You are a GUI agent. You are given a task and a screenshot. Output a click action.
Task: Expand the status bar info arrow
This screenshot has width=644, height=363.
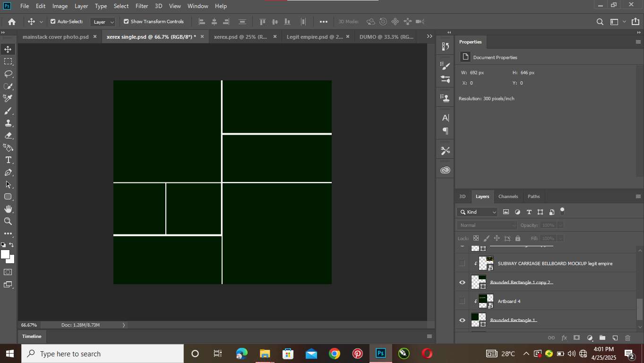124,325
